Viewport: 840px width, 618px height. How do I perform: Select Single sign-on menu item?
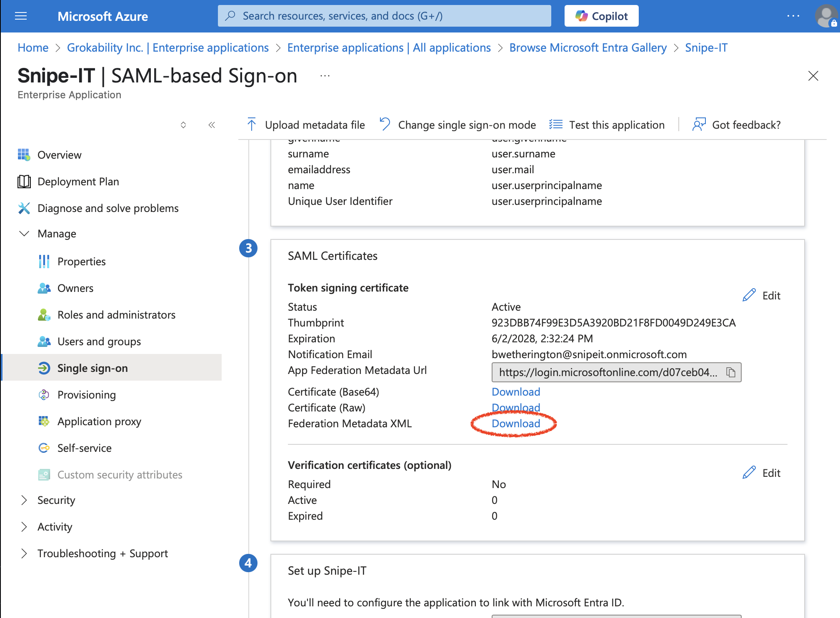pyautogui.click(x=112, y=368)
